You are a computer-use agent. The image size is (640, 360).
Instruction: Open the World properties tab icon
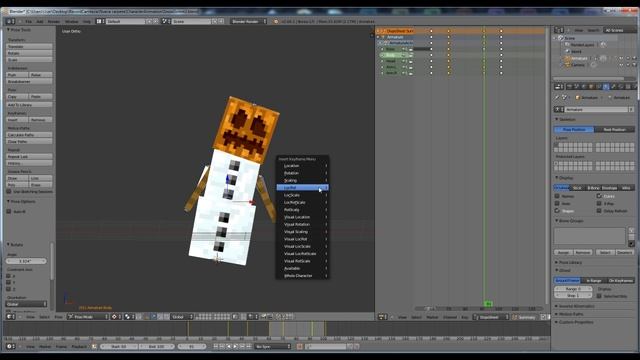(584, 87)
